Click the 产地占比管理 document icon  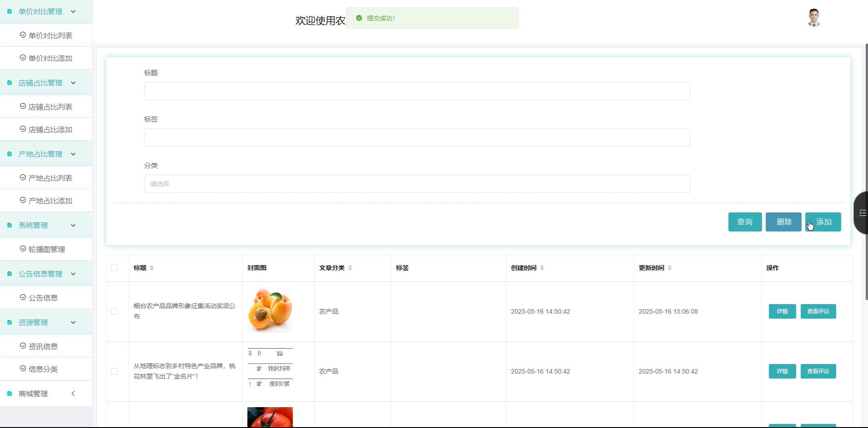pos(10,154)
